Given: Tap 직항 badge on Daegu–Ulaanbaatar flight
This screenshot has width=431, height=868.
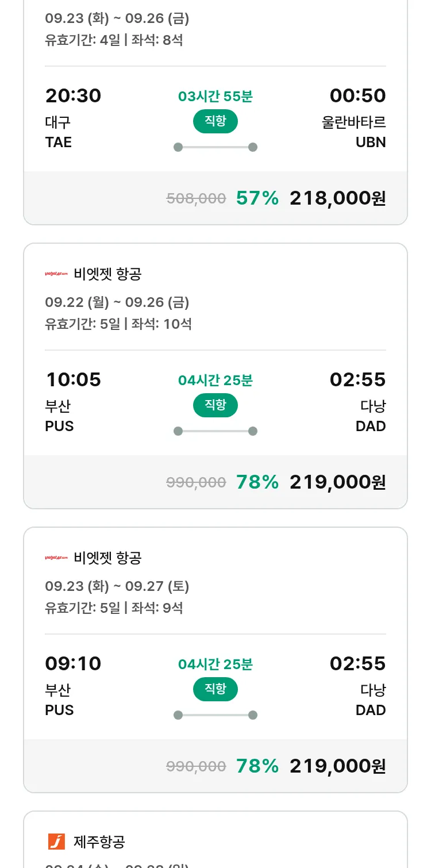Looking at the screenshot, I should (215, 121).
